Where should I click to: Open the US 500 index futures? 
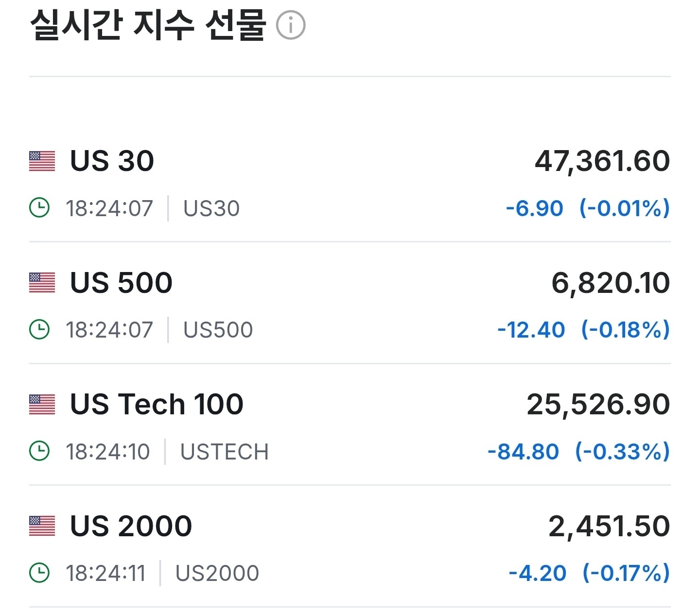[x=122, y=283]
